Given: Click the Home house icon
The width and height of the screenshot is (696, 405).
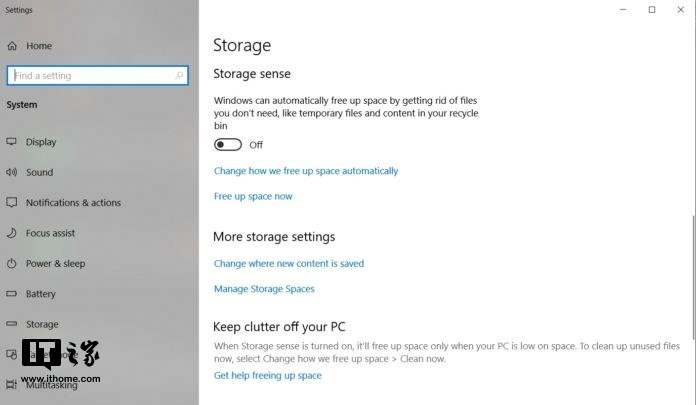Looking at the screenshot, I should (12, 45).
